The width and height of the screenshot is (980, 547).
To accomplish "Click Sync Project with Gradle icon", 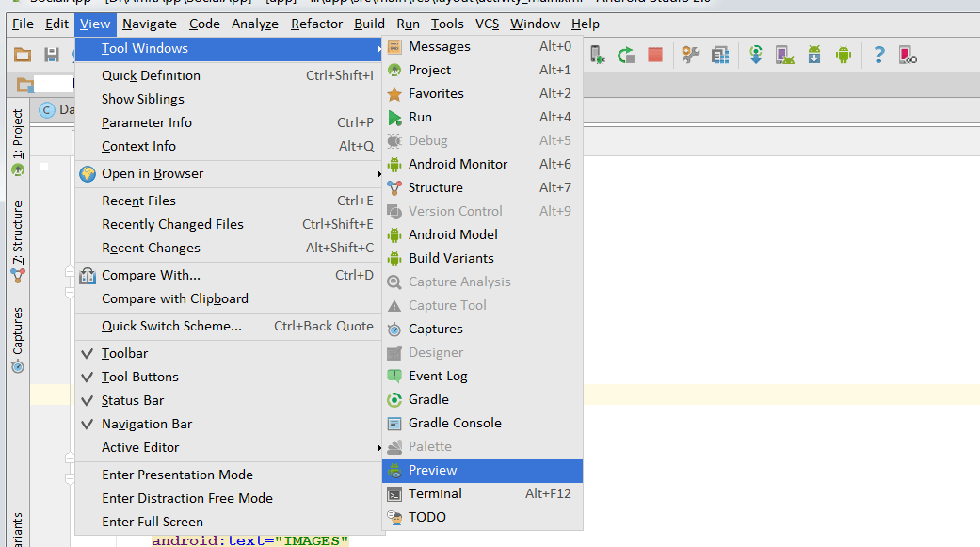I will (756, 55).
